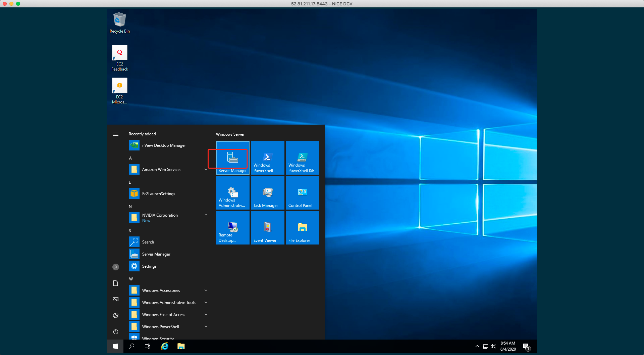Open the Task Manager tile
644x355 pixels.
coord(267,193)
